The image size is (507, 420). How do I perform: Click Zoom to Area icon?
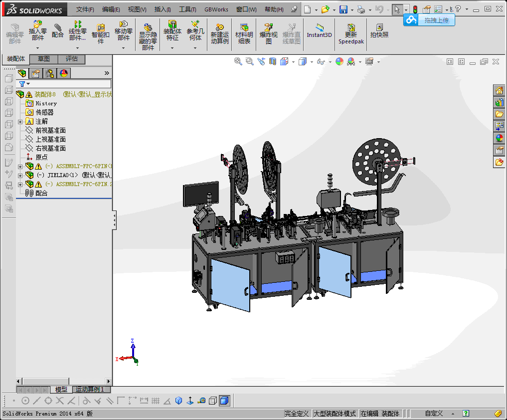coord(250,61)
